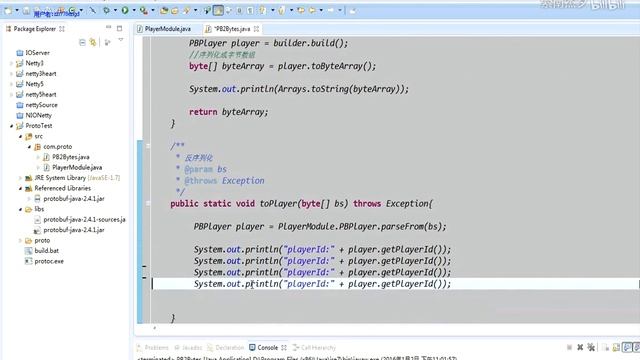Expand the Netty3 project
640x360 pixels.
[11, 63]
